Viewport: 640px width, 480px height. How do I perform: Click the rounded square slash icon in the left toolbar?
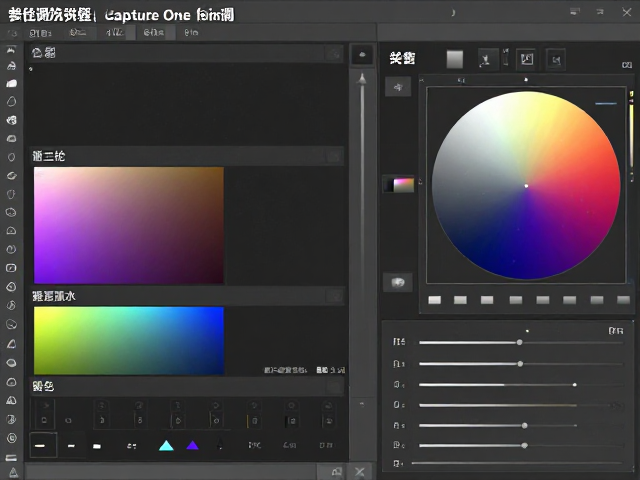tap(11, 268)
